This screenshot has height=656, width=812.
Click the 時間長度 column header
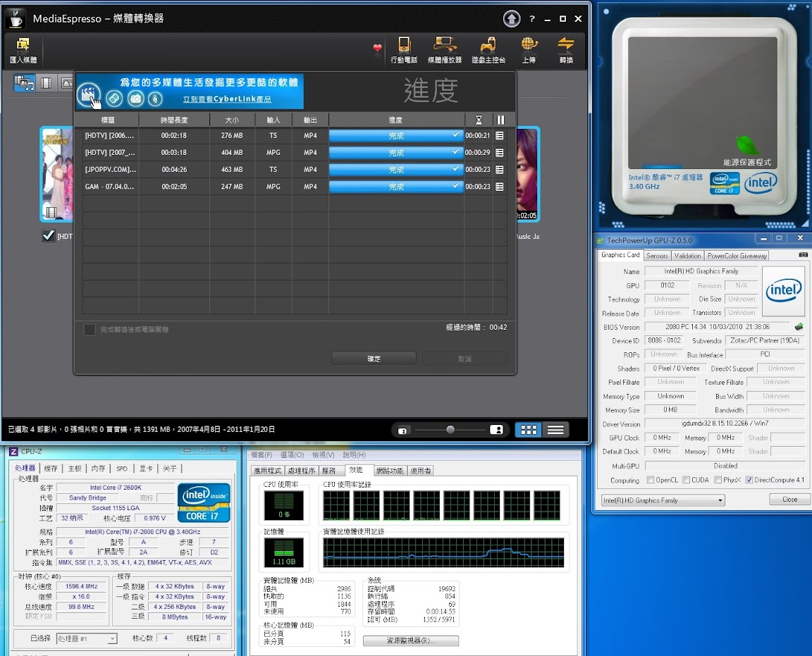[x=174, y=120]
